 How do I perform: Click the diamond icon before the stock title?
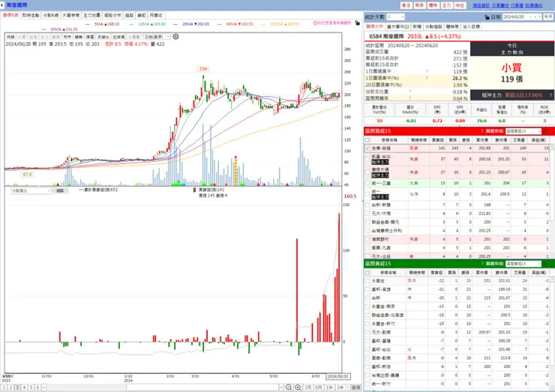click(x=2, y=5)
